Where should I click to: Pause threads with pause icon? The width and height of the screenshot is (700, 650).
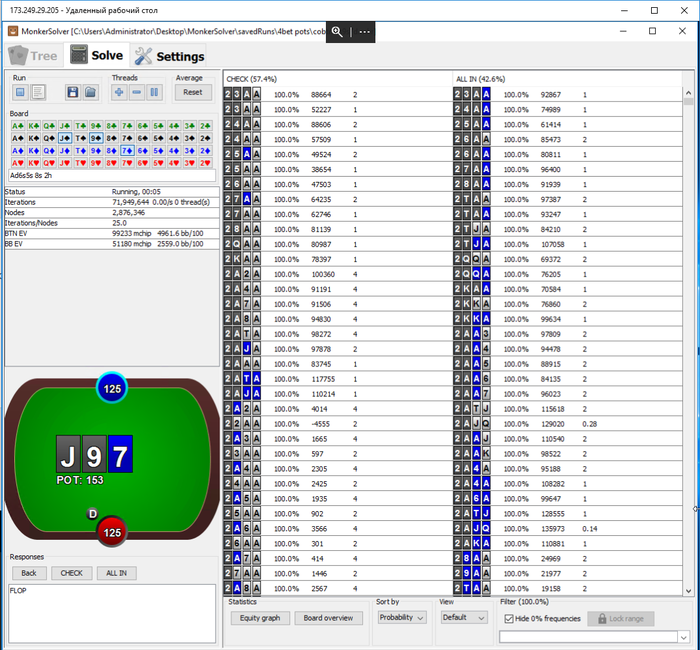(154, 92)
